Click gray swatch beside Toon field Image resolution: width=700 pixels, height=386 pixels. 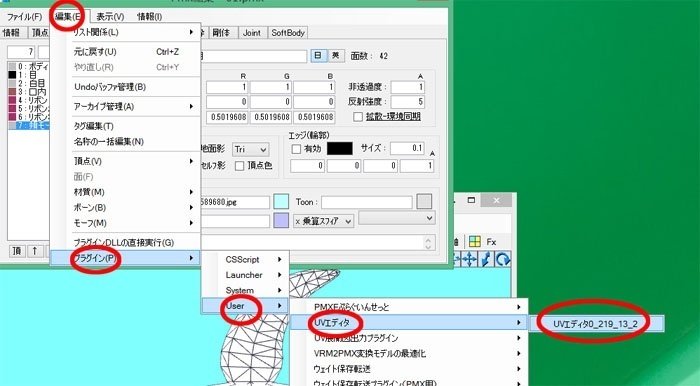[424, 202]
